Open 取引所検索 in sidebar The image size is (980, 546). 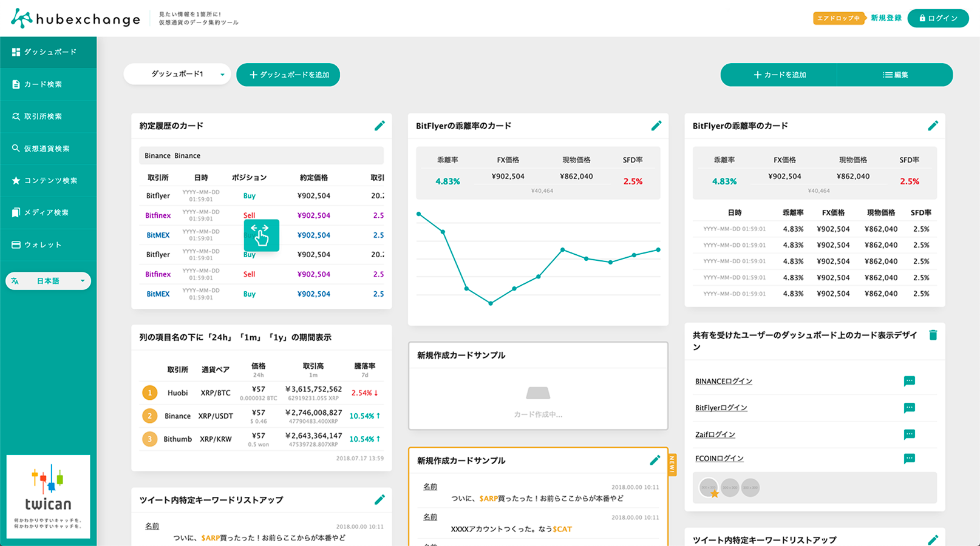click(48, 116)
